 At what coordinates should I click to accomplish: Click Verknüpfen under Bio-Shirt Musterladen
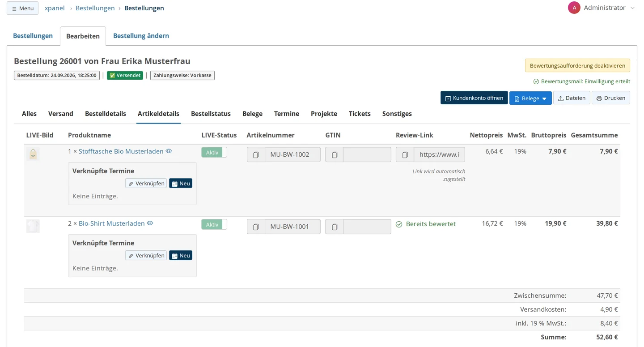146,255
